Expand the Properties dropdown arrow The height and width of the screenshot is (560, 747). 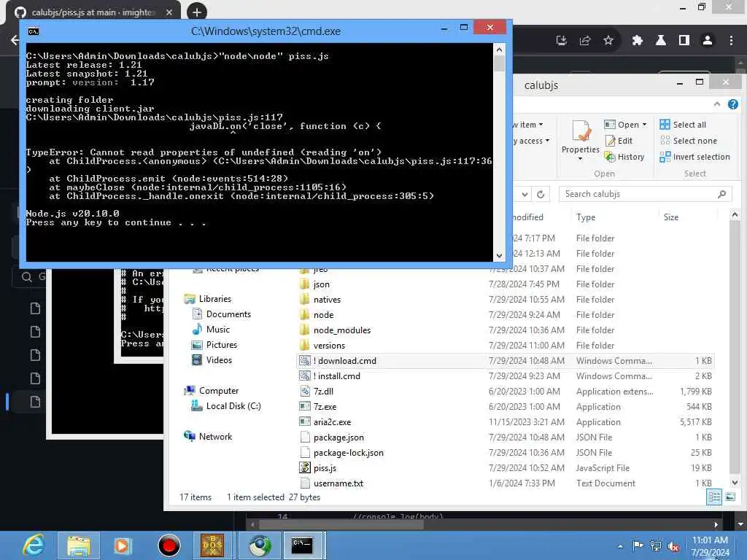pos(580,159)
